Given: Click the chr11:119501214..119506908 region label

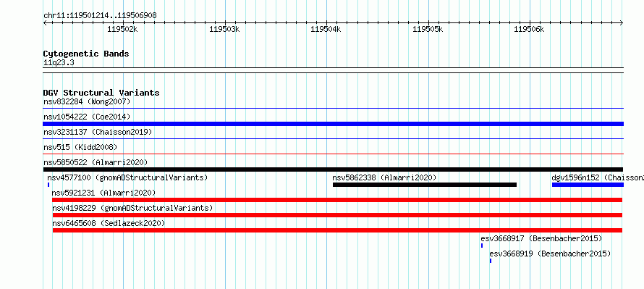Looking at the screenshot, I should point(100,16).
